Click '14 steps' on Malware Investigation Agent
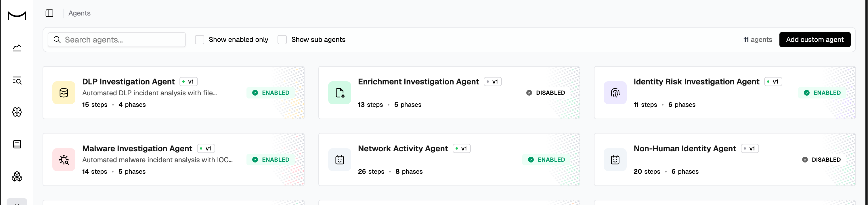 pos(95,172)
